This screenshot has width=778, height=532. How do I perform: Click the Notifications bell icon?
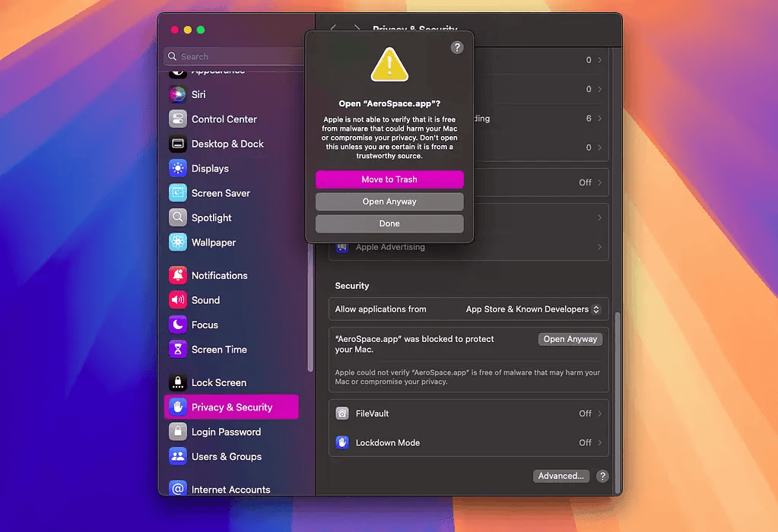(x=178, y=275)
